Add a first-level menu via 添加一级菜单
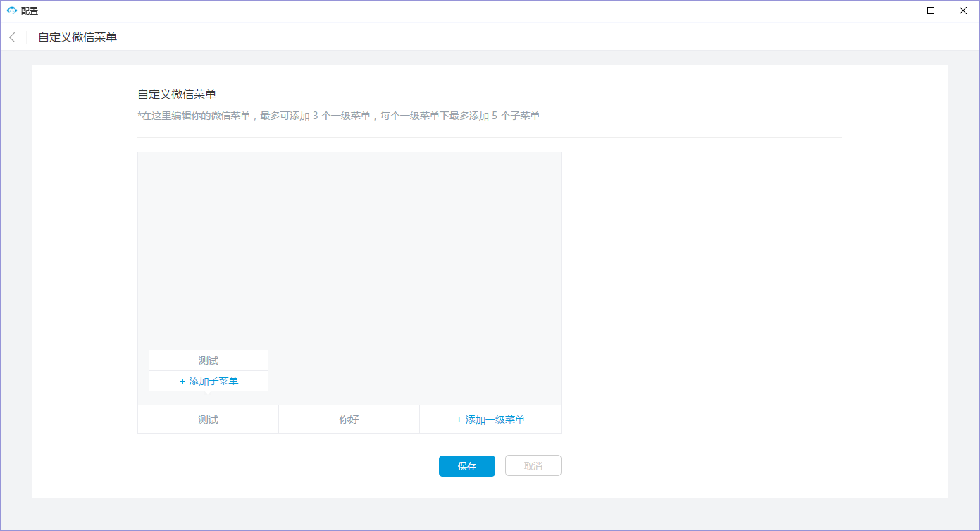This screenshot has height=531, width=980. pos(495,420)
